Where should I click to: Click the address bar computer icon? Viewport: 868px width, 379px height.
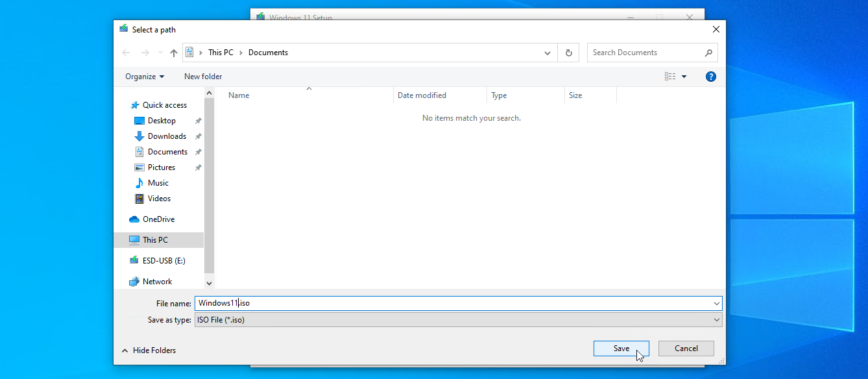click(189, 53)
